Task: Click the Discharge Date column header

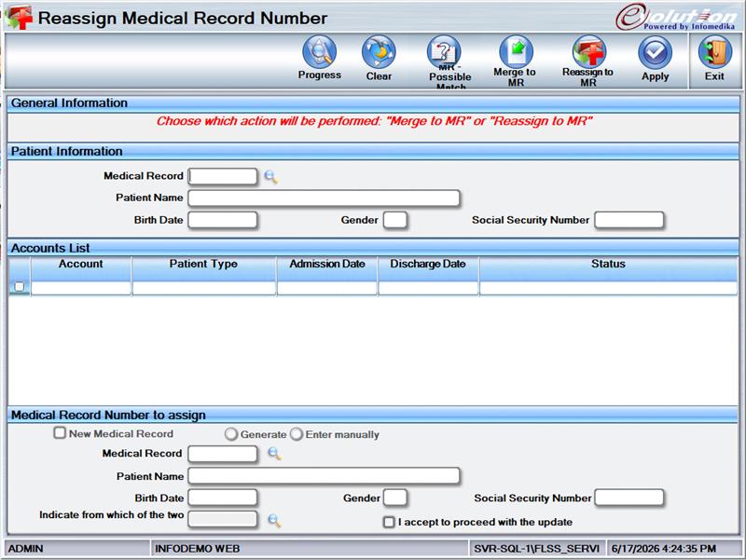Action: [428, 269]
